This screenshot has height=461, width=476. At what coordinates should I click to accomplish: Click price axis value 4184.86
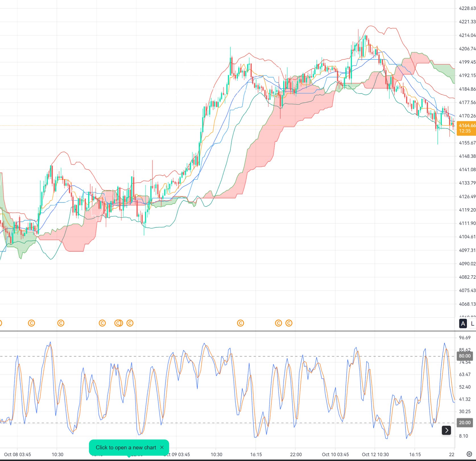pos(467,89)
